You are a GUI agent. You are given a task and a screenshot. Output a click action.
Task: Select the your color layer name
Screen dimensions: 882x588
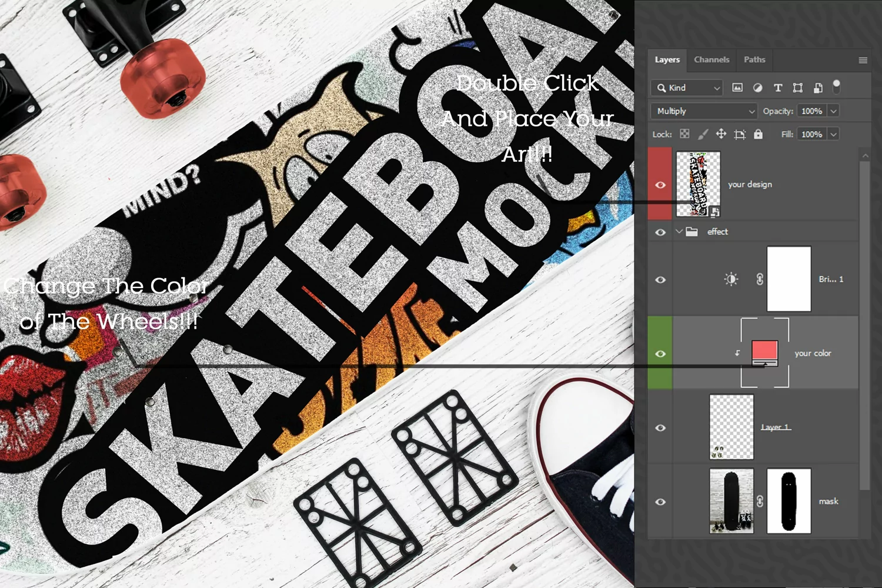point(813,353)
